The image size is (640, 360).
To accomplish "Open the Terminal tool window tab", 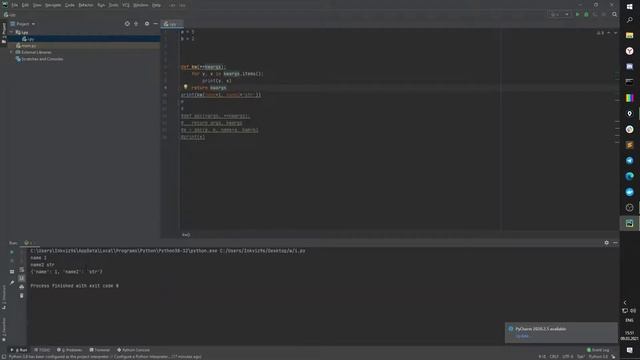I will coord(100,350).
